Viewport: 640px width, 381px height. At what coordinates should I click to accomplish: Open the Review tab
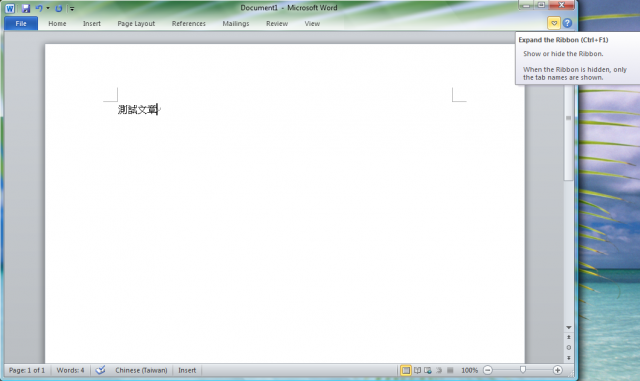pyautogui.click(x=277, y=24)
